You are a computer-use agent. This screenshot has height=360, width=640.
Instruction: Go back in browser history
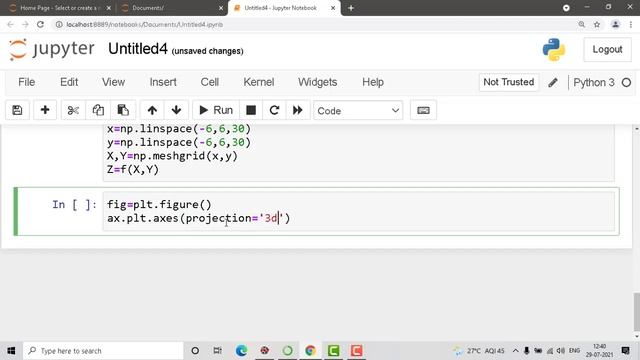10,24
